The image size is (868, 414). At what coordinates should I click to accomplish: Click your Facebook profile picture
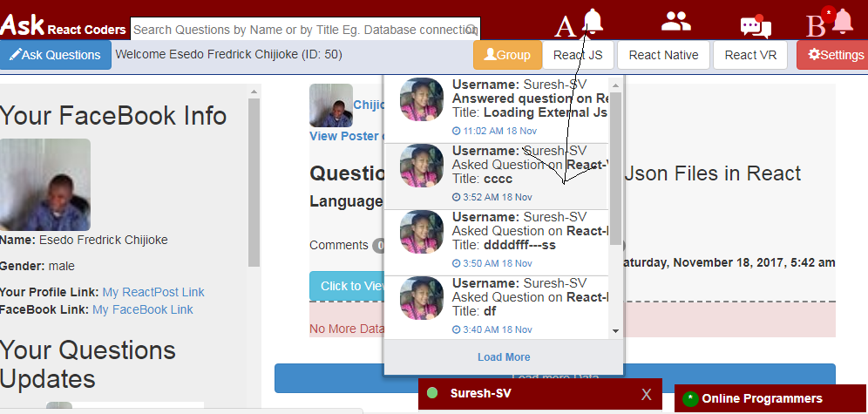[44, 184]
